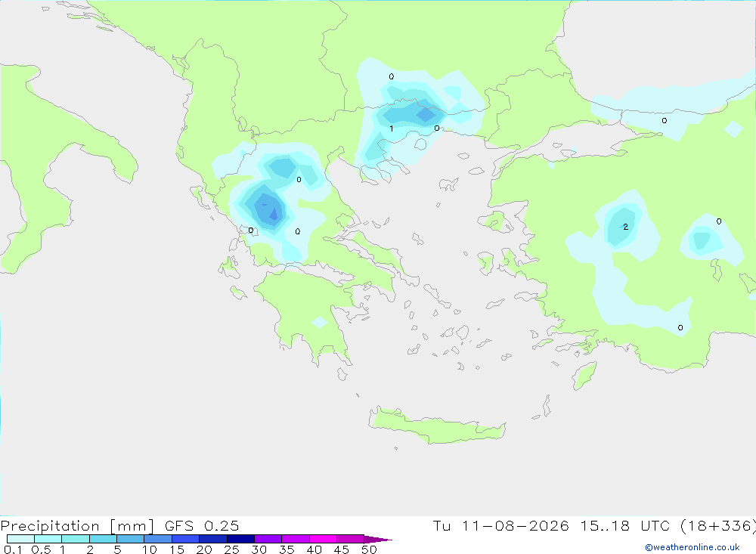Click the arrow tip beyond 50 on legend

click(x=378, y=539)
